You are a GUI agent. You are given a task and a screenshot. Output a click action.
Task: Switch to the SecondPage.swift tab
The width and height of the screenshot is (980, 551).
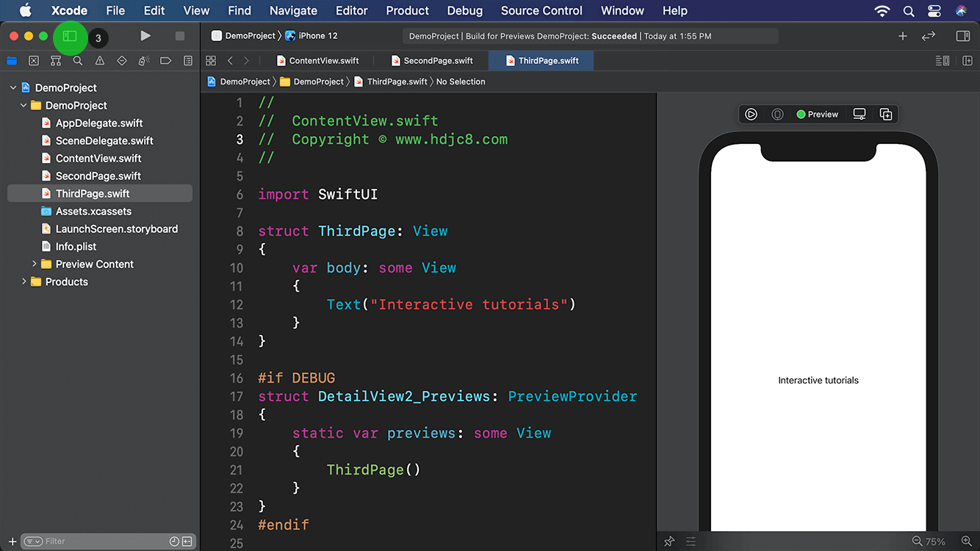click(x=431, y=61)
